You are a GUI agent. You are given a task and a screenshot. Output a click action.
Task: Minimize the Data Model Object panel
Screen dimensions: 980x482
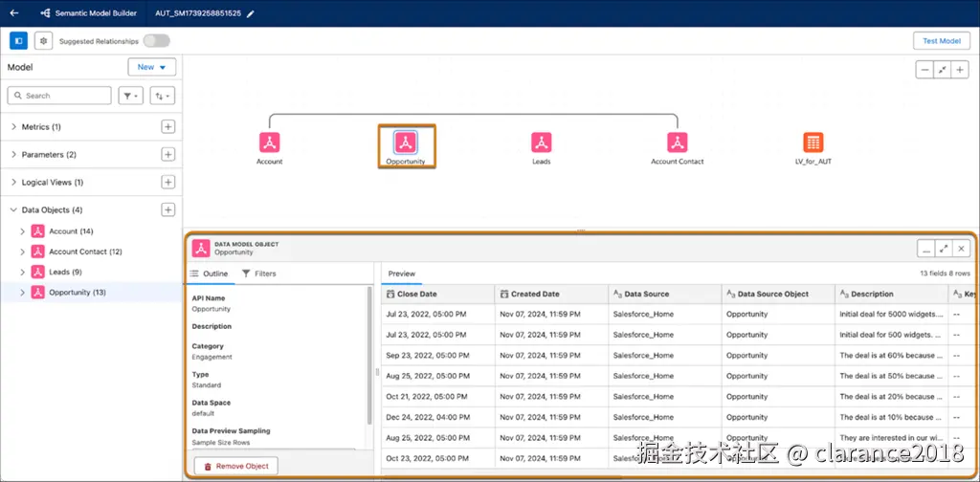[926, 249]
